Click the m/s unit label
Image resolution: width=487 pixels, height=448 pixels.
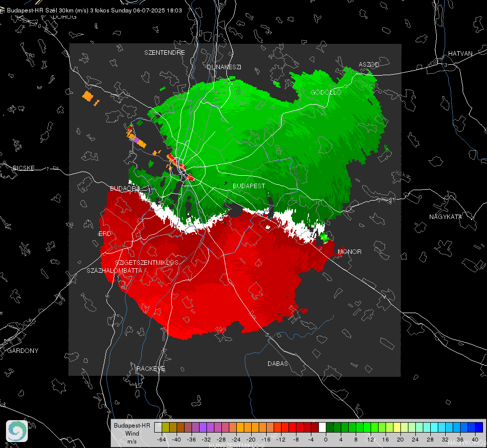(132, 441)
